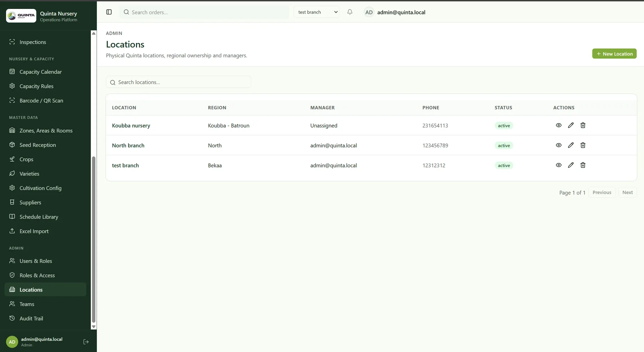Click the logout icon beside admin profile
Viewport: 644px width, 352px height.
click(86, 342)
